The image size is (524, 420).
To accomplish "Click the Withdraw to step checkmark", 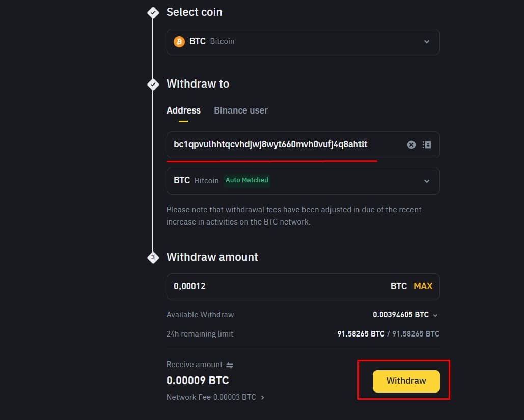I will tap(153, 84).
